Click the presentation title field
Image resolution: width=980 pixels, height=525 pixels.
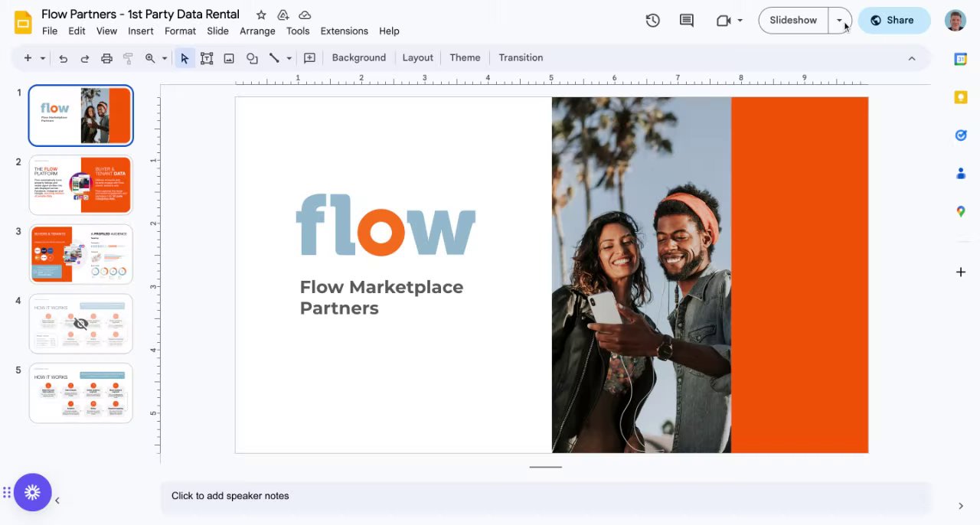(140, 15)
